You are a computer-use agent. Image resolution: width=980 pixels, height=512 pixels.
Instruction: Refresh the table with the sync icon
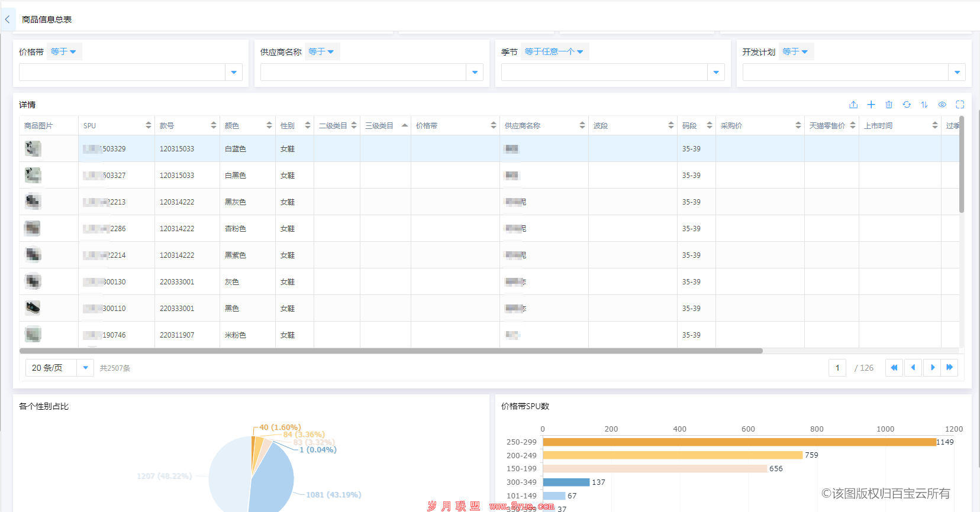tap(907, 105)
